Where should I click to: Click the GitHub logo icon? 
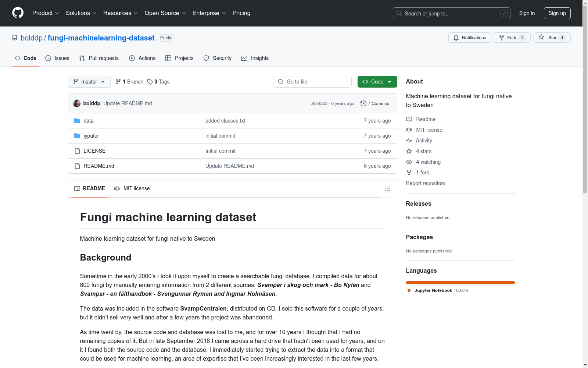click(18, 13)
